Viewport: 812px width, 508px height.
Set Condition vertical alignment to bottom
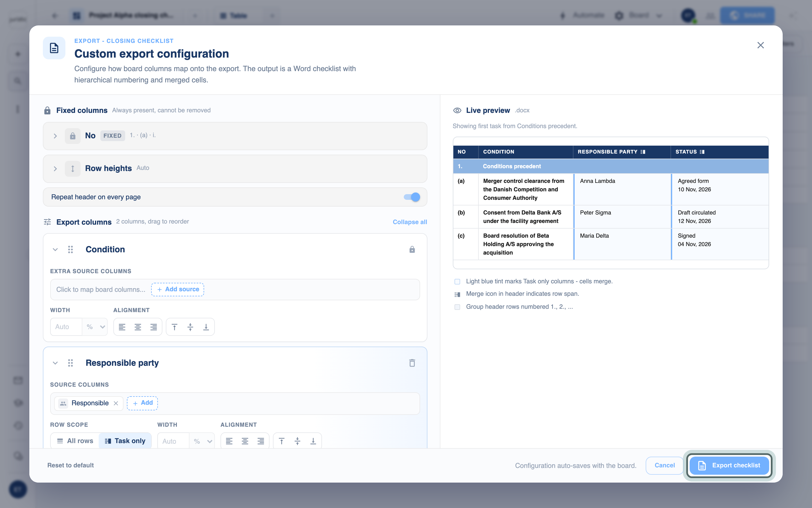[x=206, y=327]
